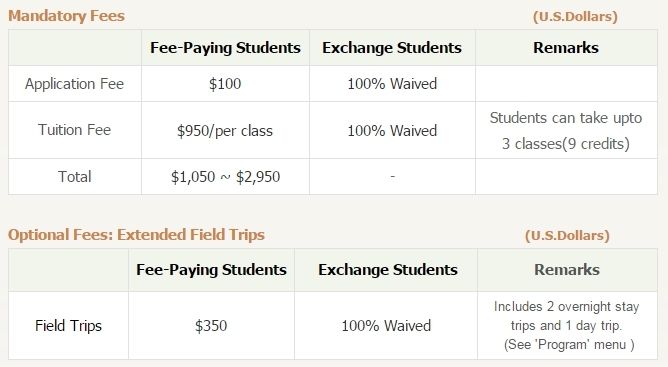
Task: Click the Optional Fees: Extended Field Trips heading
Action: (136, 234)
